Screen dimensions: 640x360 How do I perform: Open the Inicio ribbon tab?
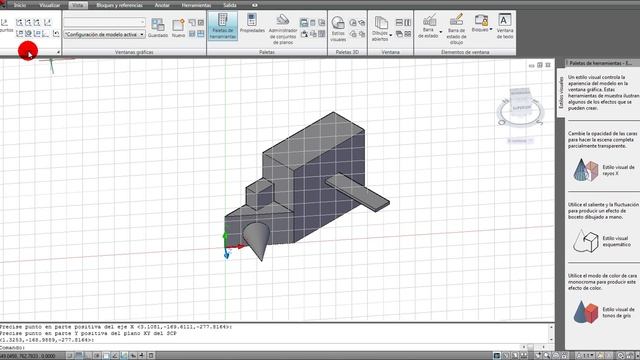point(20,5)
